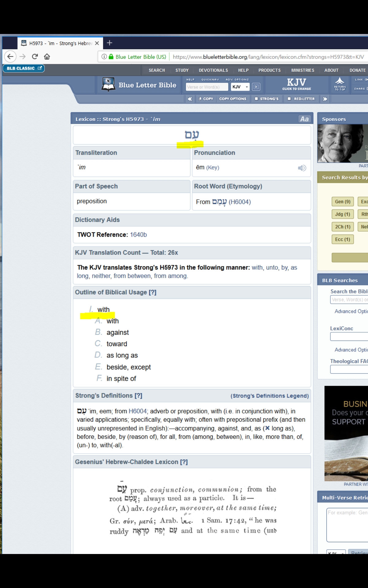The height and width of the screenshot is (588, 368).
Task: Click H6004 link in Strong's definition
Action: tap(138, 411)
